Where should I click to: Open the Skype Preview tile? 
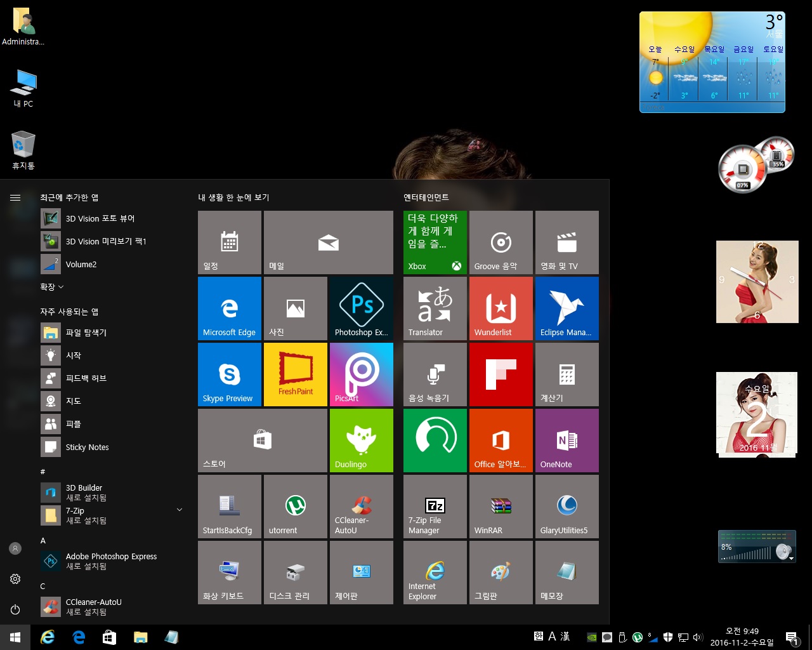click(x=230, y=375)
